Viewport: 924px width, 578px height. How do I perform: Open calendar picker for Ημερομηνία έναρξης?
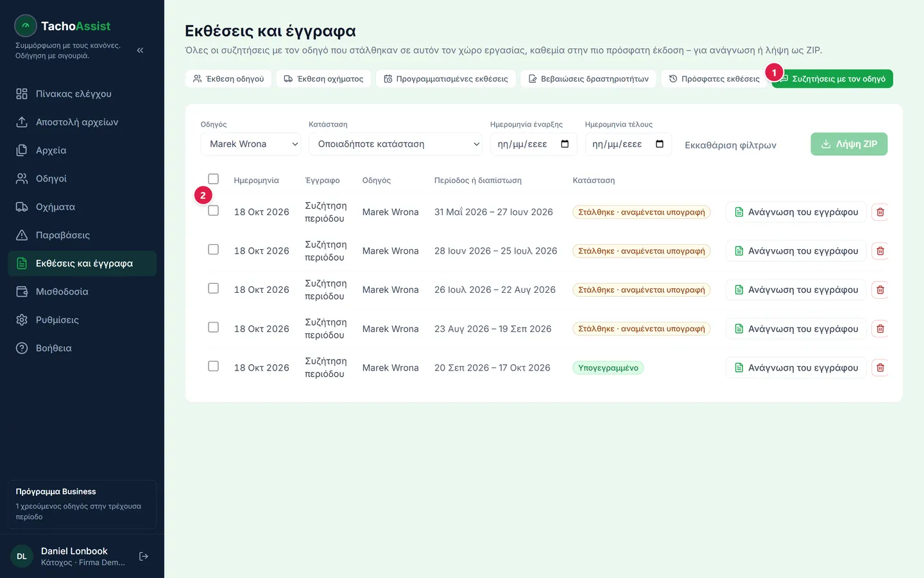(565, 144)
